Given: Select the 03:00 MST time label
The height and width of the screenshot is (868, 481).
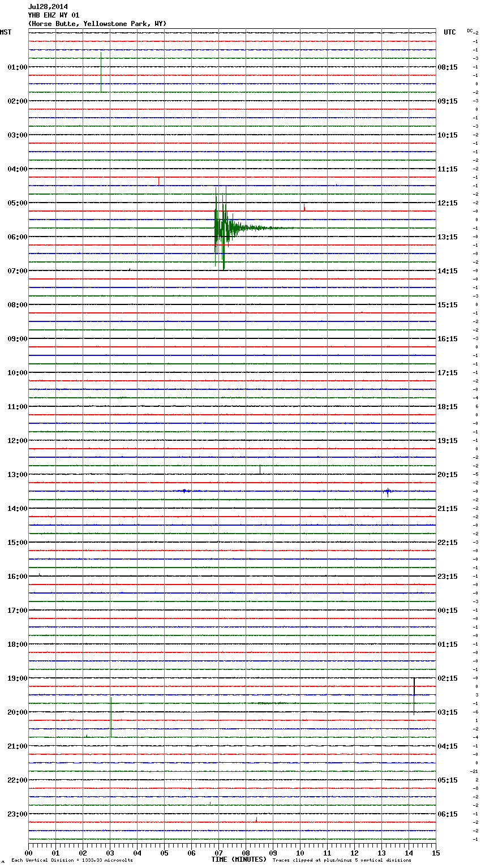Looking at the screenshot, I should coord(18,135).
